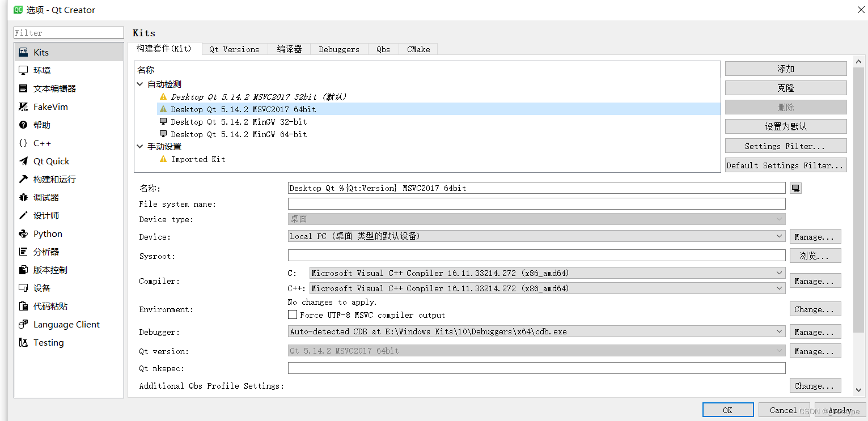Viewport: 868px width, 421px height.
Task: Open the Debugger selection dropdown
Action: [780, 331]
